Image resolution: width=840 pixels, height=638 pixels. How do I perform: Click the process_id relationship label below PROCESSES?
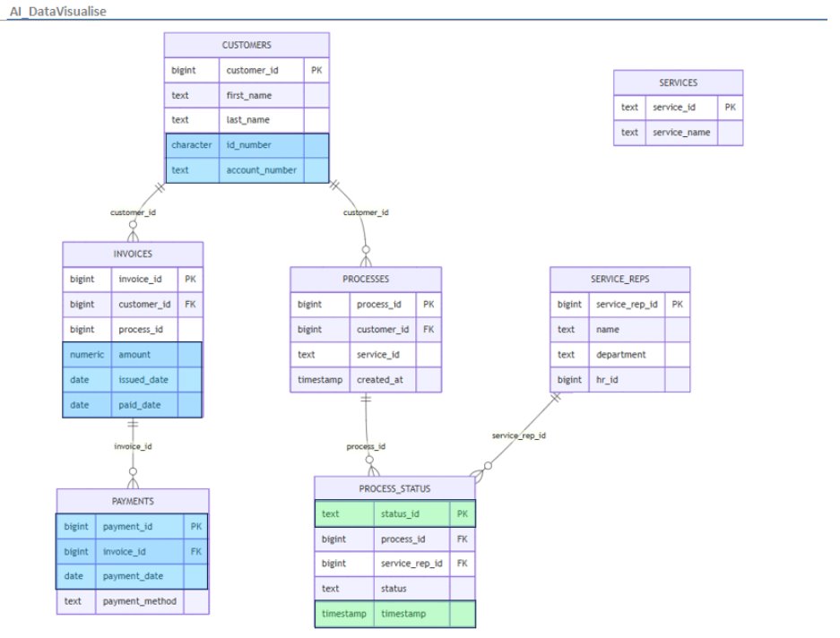pyautogui.click(x=366, y=446)
